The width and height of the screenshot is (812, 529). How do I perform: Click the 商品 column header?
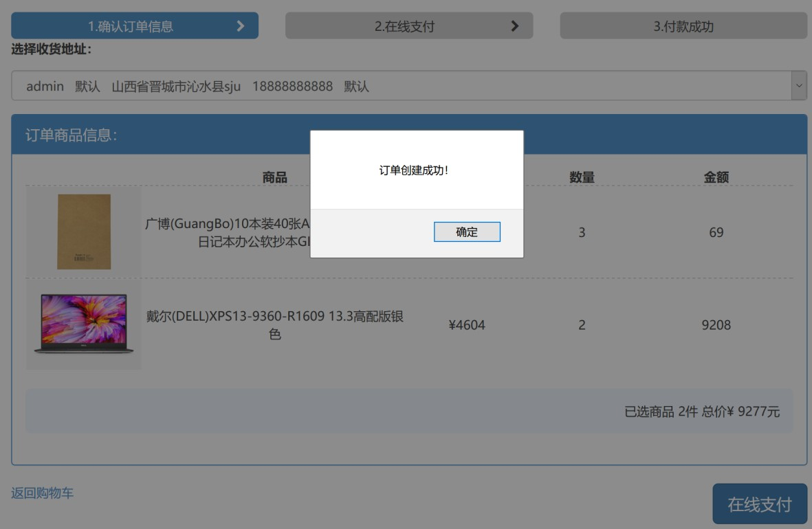(274, 177)
